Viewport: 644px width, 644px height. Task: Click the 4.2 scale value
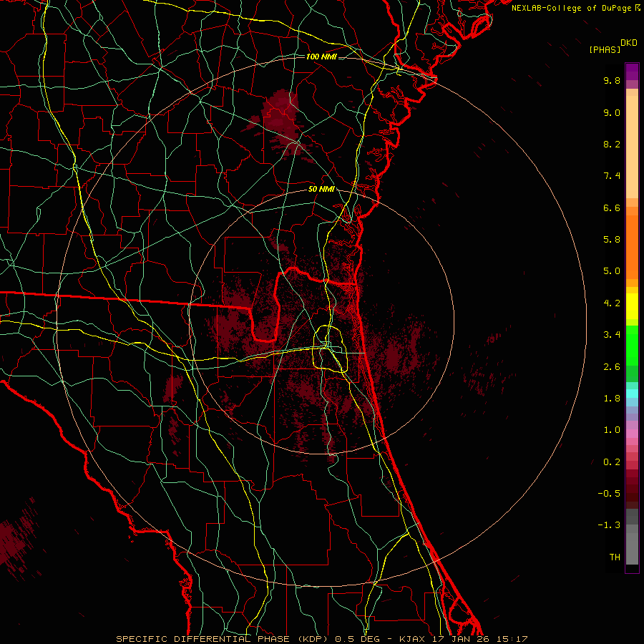click(612, 303)
